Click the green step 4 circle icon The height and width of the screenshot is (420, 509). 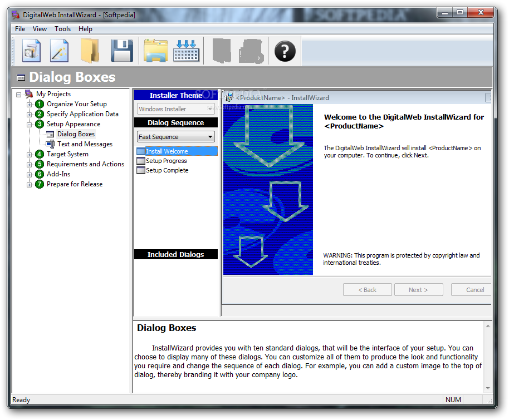tap(40, 155)
